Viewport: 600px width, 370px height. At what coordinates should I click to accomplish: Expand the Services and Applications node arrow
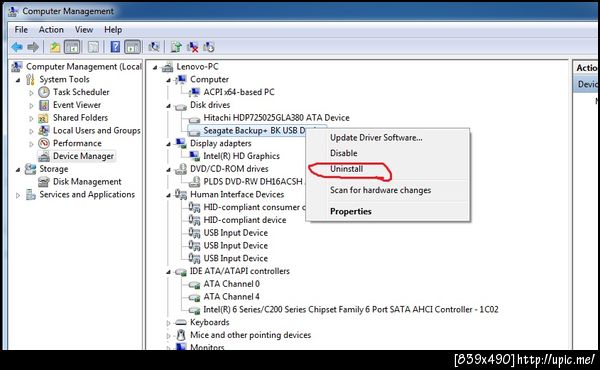pos(18,195)
